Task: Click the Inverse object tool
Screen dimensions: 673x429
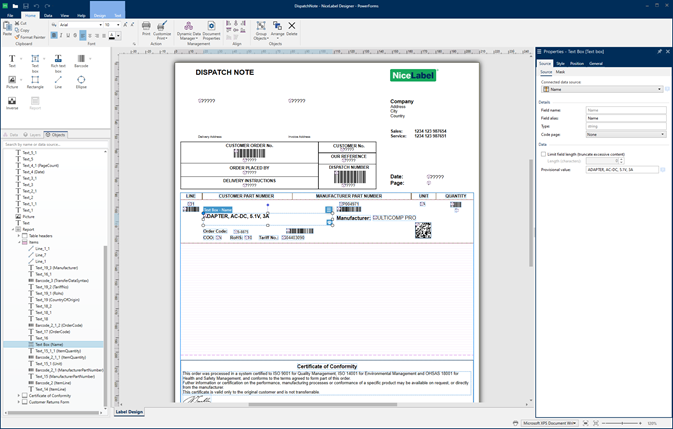Action: pyautogui.click(x=12, y=102)
